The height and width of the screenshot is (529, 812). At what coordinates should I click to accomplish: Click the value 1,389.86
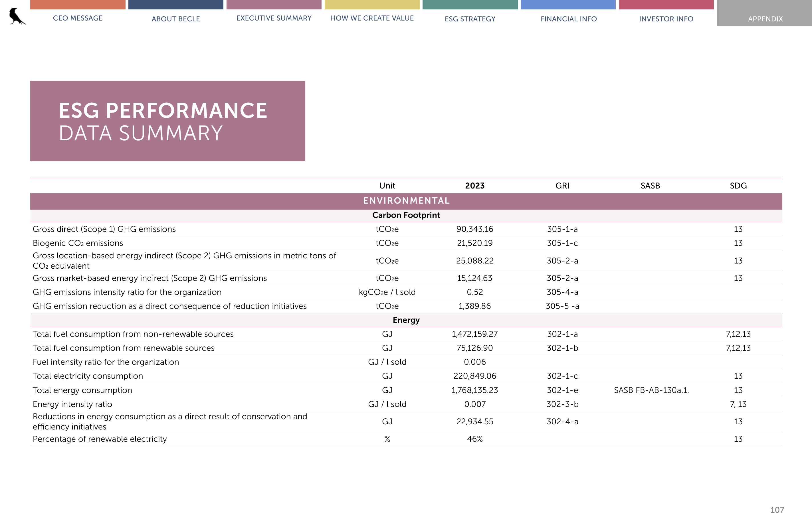click(x=474, y=306)
